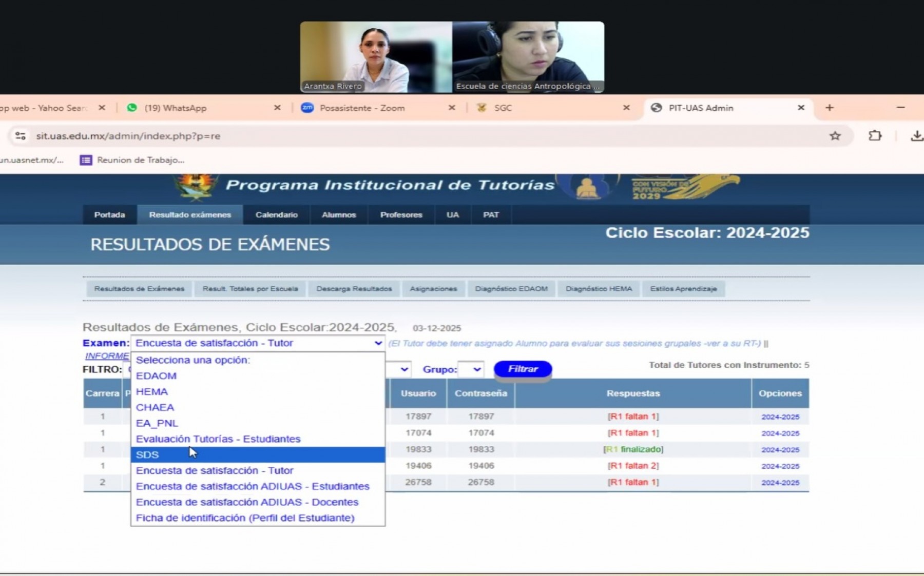Click the Filtrar button

pos(522,368)
